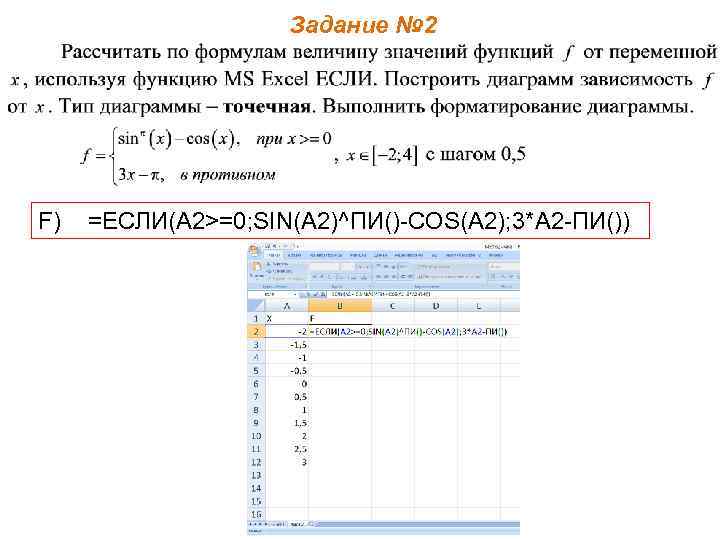
Task: Click cell A8 with value 1
Action: [x=287, y=410]
